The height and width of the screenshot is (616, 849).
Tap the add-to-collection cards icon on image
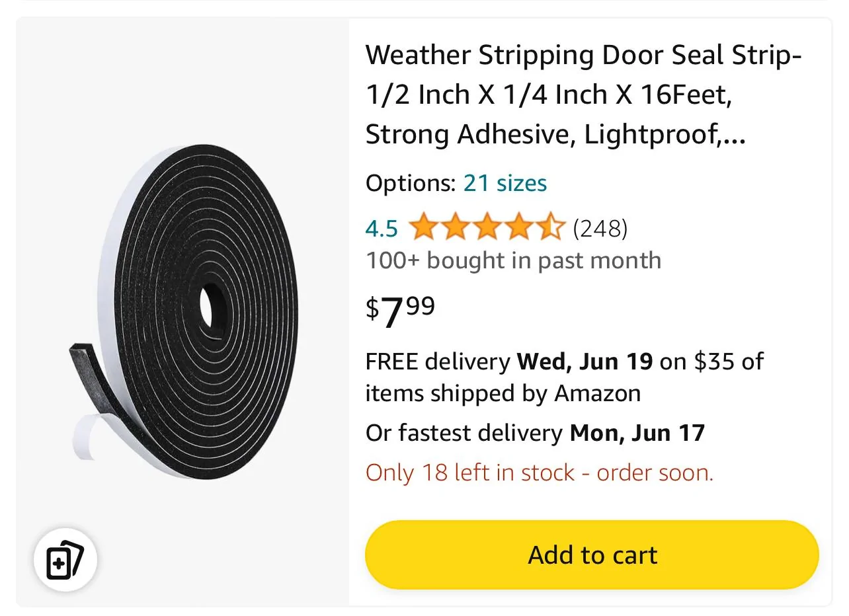pyautogui.click(x=65, y=560)
